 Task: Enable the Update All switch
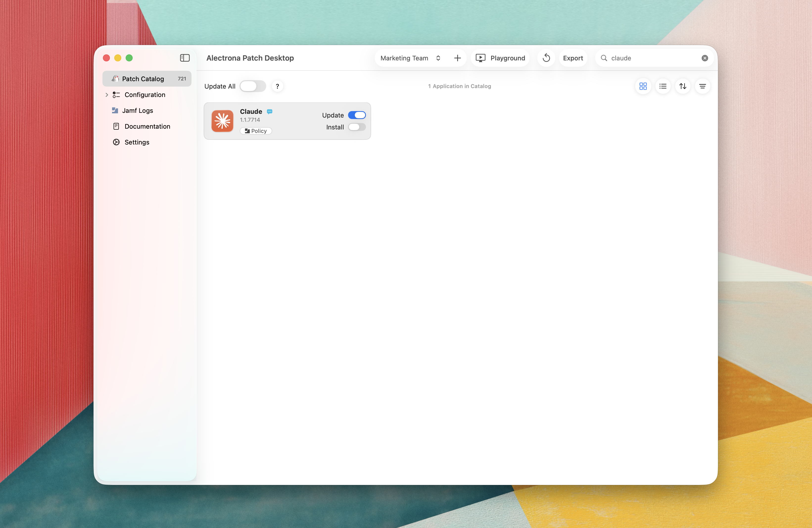coord(252,86)
